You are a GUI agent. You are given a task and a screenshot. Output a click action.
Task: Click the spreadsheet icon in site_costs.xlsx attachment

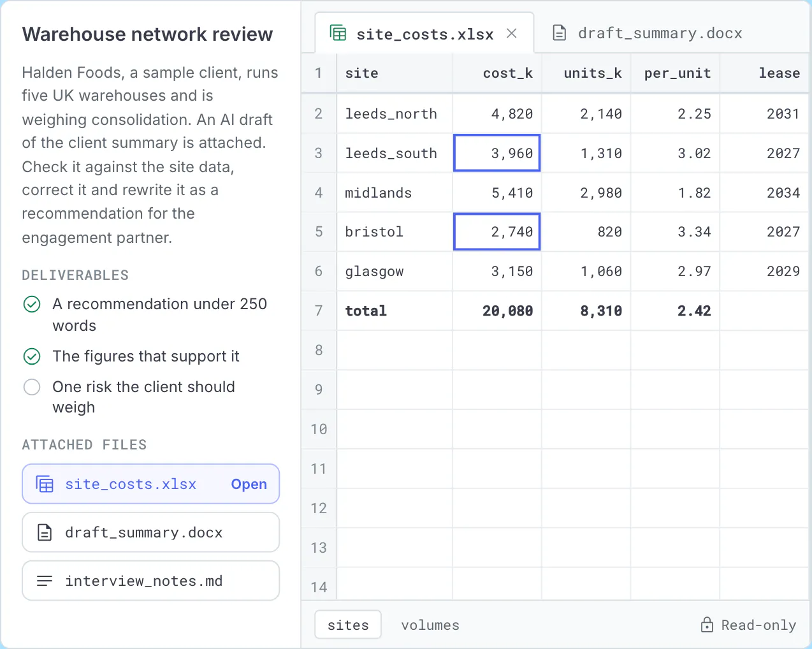[x=45, y=485]
